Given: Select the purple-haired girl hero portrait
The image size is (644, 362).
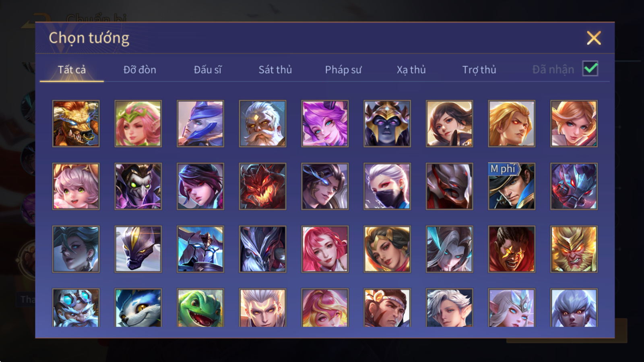Looking at the screenshot, I should 325,123.
